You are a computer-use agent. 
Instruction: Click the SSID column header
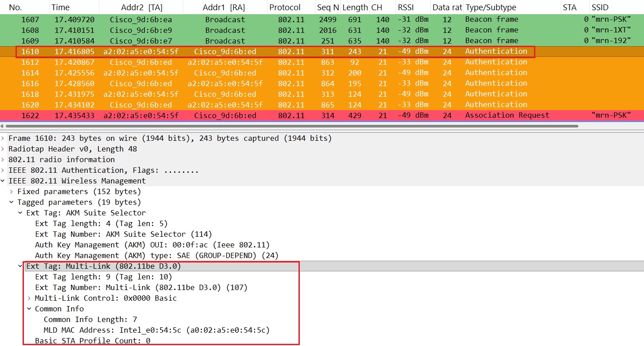click(x=600, y=8)
